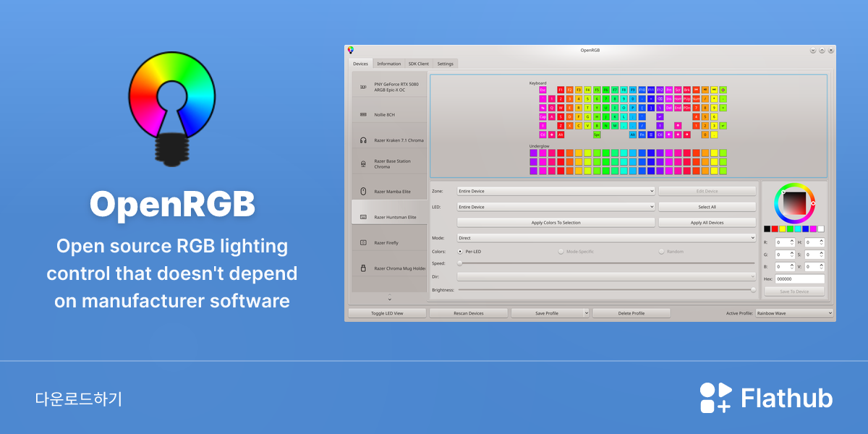This screenshot has width=868, height=434.
Task: Click the OpenRGB app icon in title bar
Action: [351, 50]
